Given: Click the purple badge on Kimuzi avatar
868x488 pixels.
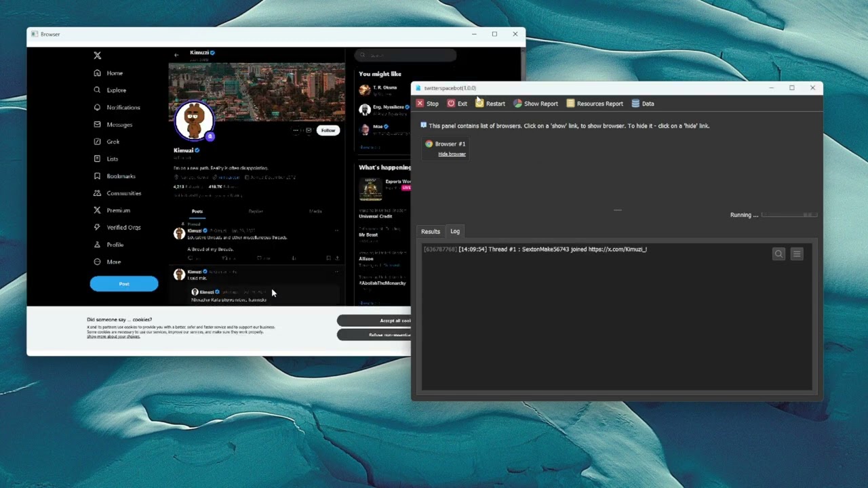Looking at the screenshot, I should (x=210, y=136).
